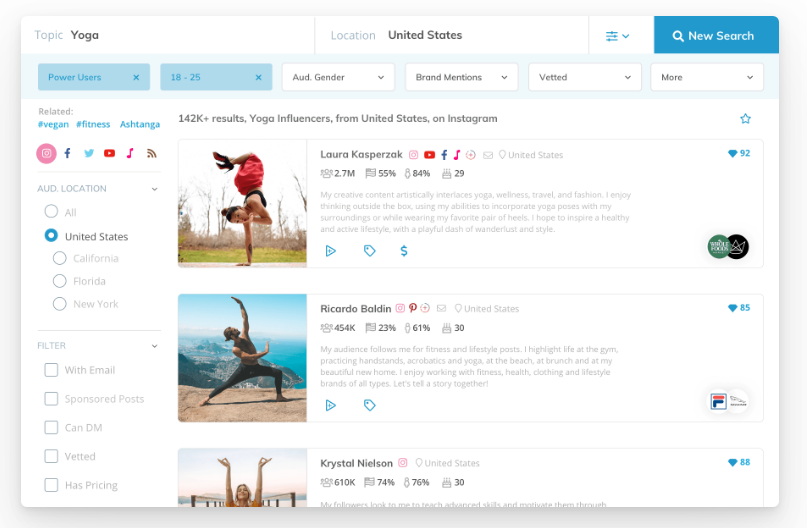Open the Brand Mentions dropdown
This screenshot has height=528, width=807.
(462, 77)
